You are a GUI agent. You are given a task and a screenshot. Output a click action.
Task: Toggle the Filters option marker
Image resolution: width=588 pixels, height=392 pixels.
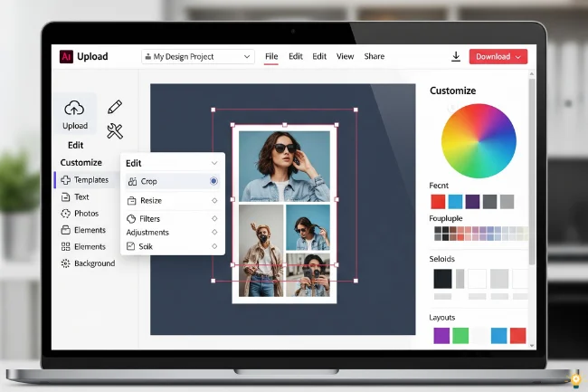[x=213, y=219]
